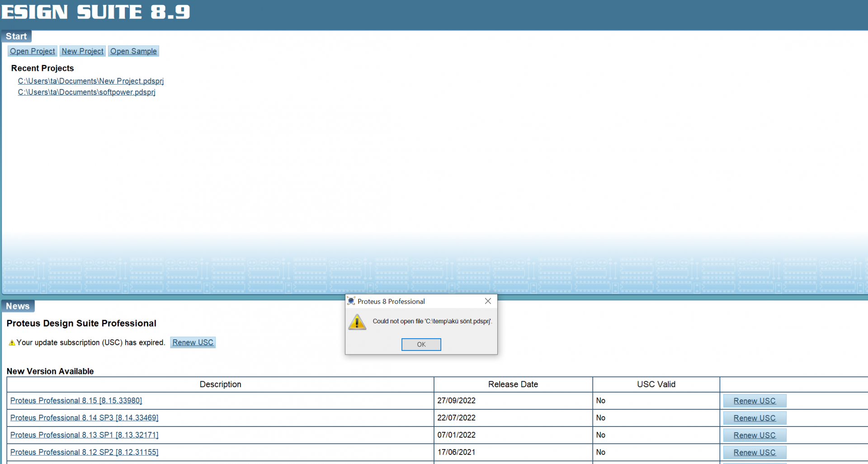This screenshot has width=868, height=464.
Task: Click the release date 17/06/2021
Action: click(456, 452)
